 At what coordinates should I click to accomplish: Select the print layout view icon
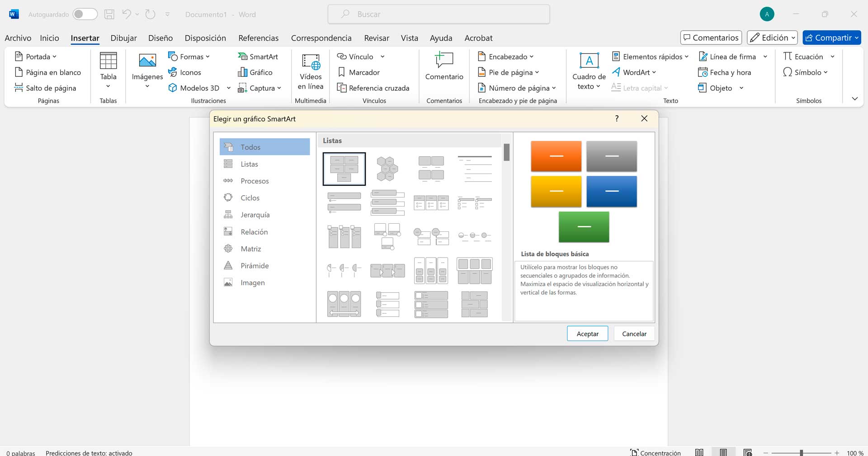click(723, 452)
